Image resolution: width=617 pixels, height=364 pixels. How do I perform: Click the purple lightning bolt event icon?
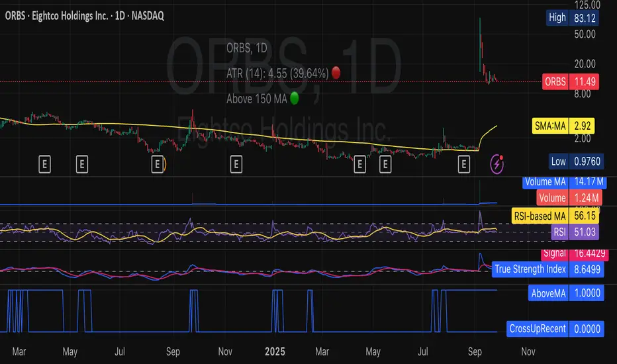[497, 164]
